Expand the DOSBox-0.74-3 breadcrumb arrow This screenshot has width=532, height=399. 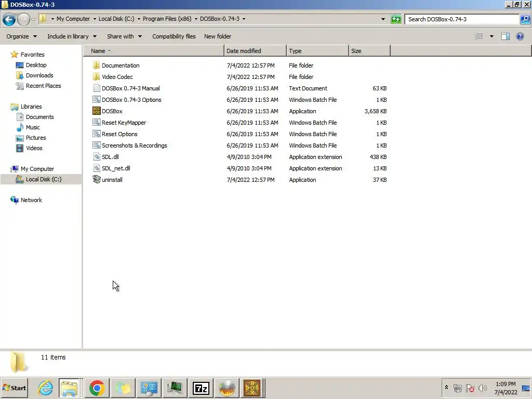244,19
